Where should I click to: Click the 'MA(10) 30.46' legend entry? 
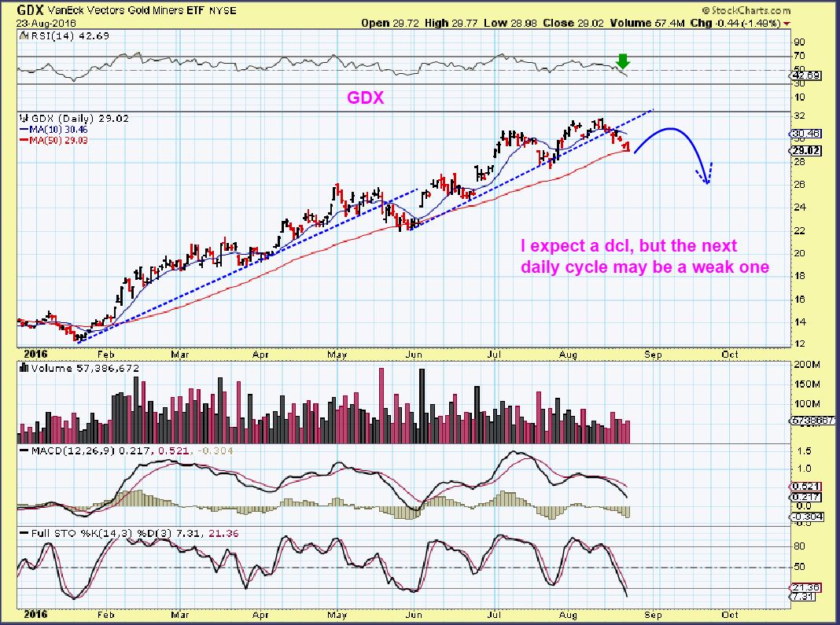pos(58,130)
